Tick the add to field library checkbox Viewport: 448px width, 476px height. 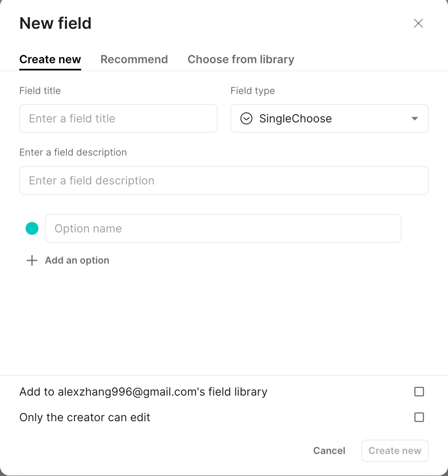419,392
